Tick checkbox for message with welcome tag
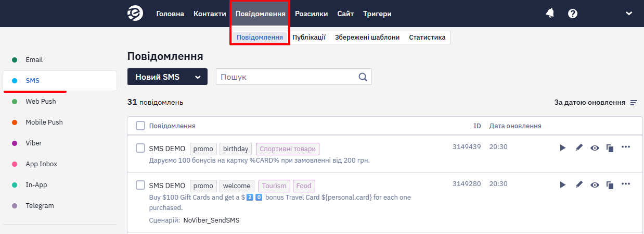 140,185
